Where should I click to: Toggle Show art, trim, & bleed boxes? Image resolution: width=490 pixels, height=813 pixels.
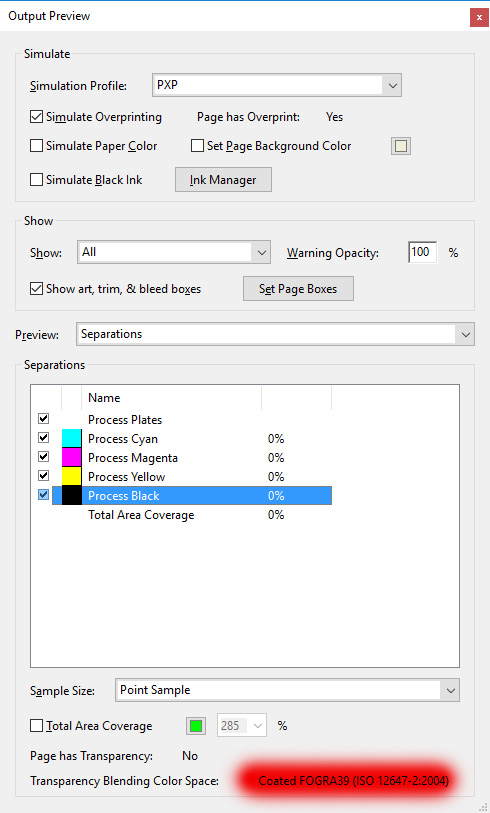36,288
